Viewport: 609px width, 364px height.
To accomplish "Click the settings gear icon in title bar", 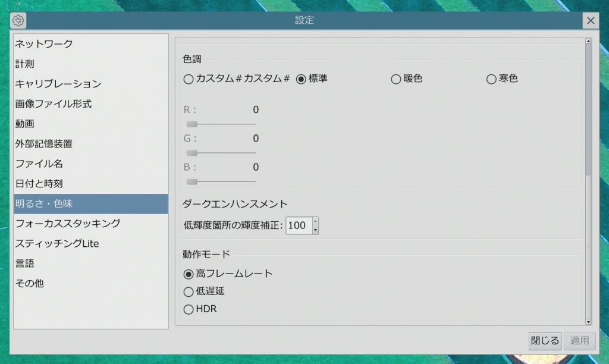I will 18,21.
